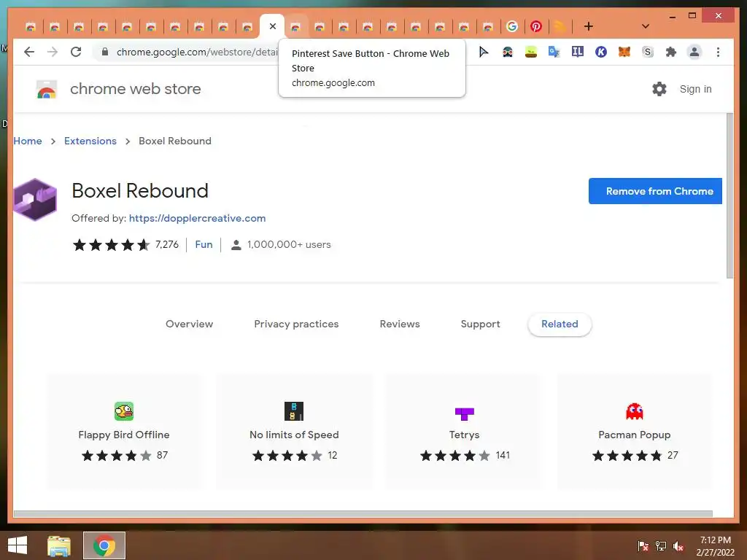Click Remove from Chrome button

point(655,191)
